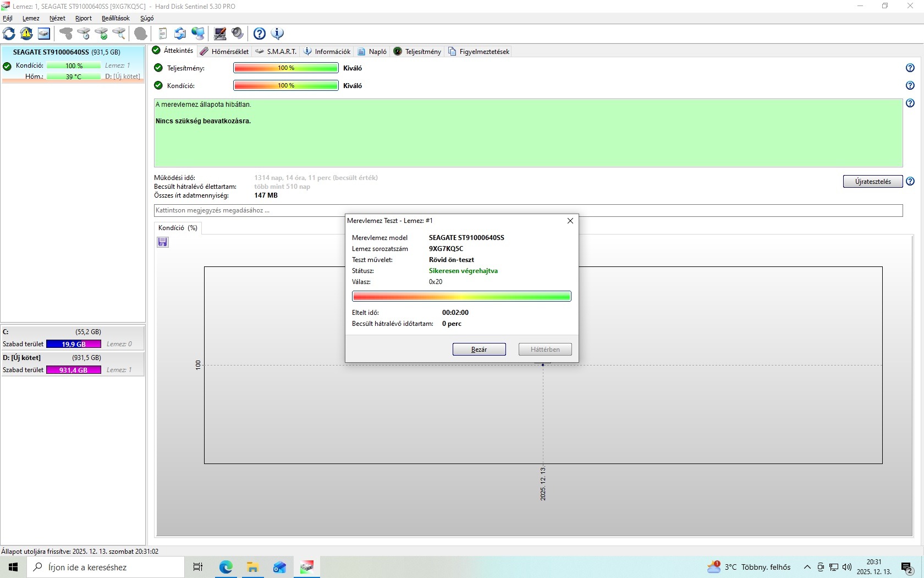Click the Kondíció 100 % bar in overview
Image resolution: width=924 pixels, height=578 pixels.
(x=286, y=85)
